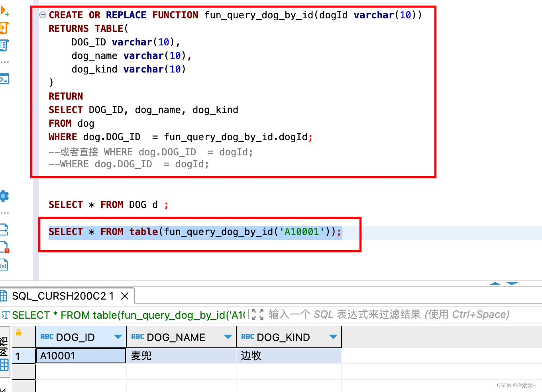Click the WHERE dog.DOG_ID condition line
542x392 pixels.
coord(181,137)
